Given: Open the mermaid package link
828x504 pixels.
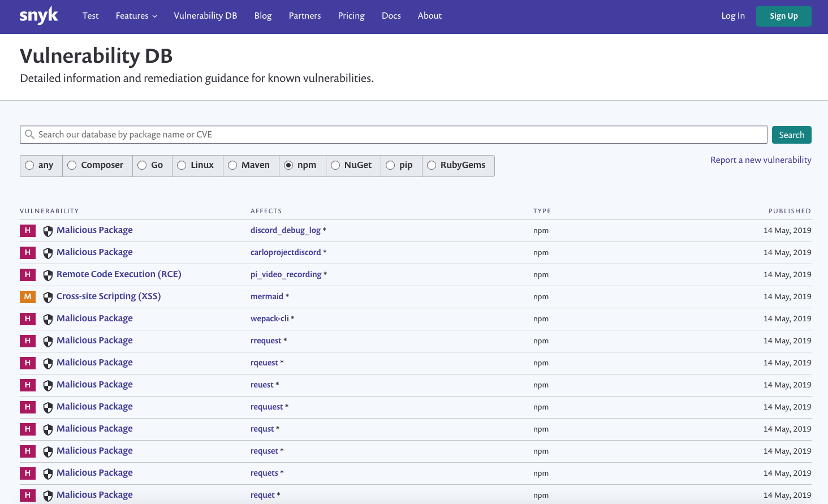Looking at the screenshot, I should coord(267,296).
